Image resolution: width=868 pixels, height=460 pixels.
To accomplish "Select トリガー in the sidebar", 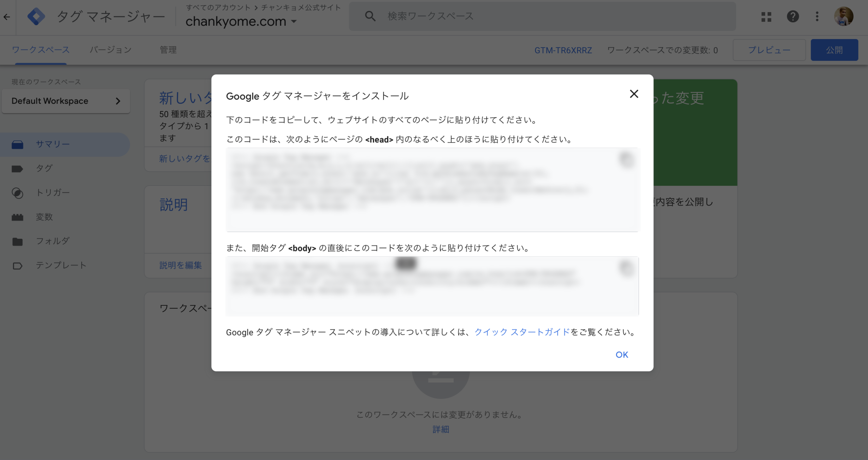I will click(53, 193).
